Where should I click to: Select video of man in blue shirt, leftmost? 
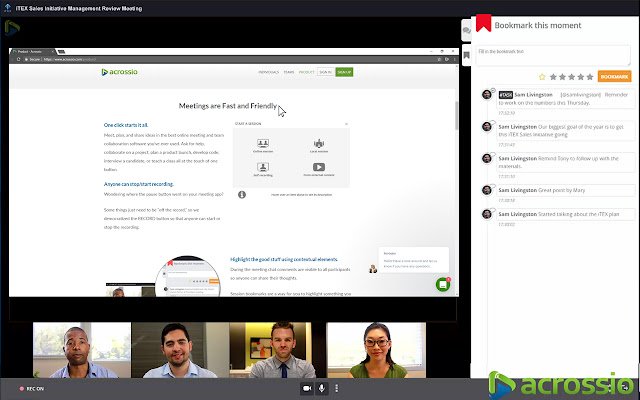tap(82, 350)
